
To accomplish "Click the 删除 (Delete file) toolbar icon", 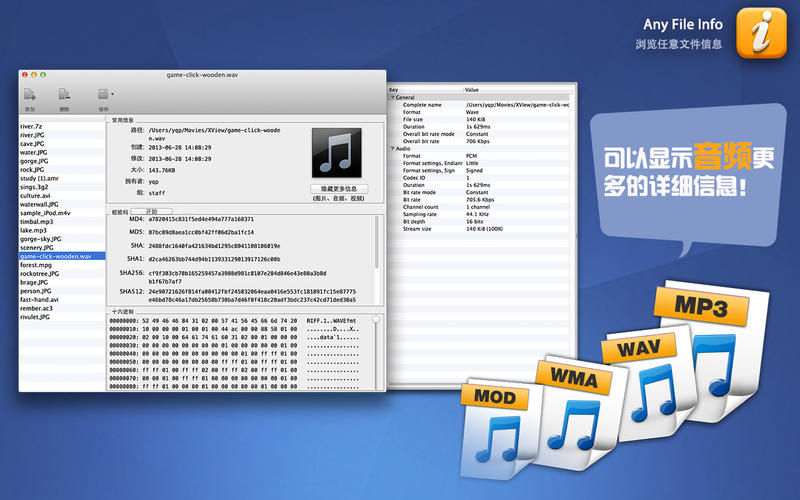I will [x=64, y=94].
